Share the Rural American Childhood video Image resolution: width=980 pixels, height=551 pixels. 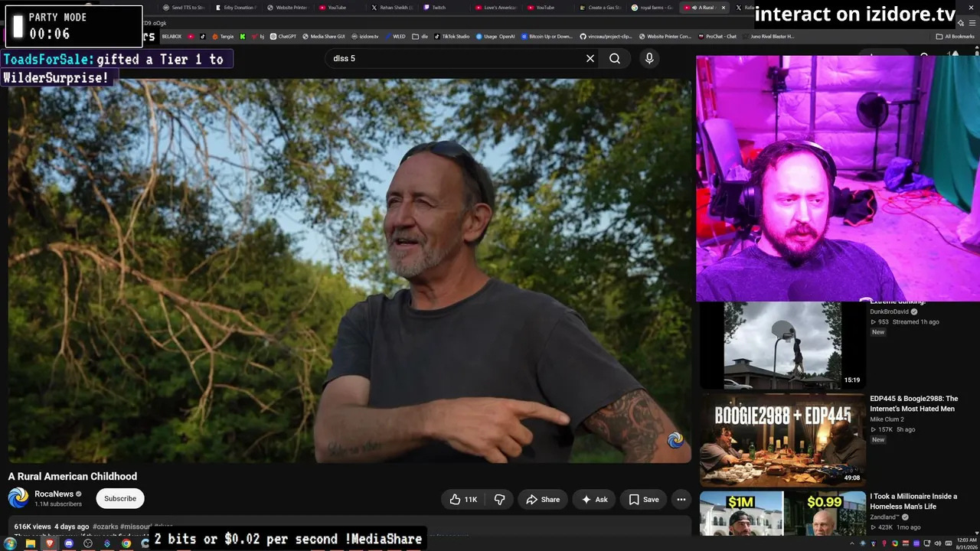coord(543,500)
